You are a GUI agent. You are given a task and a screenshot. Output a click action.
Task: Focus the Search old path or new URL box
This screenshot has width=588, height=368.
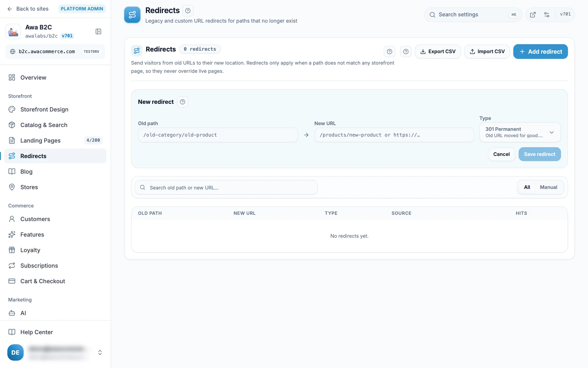point(226,188)
